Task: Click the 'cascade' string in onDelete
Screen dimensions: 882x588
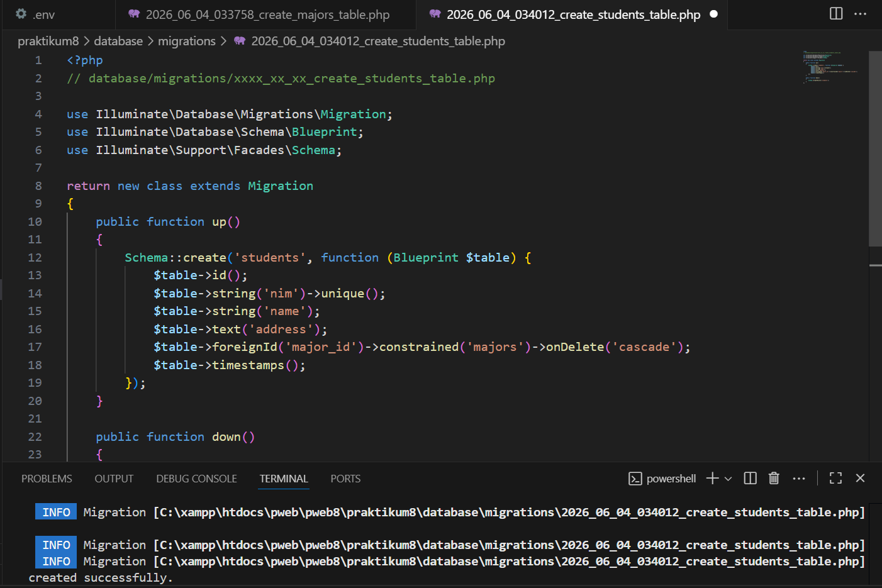Action: click(644, 347)
